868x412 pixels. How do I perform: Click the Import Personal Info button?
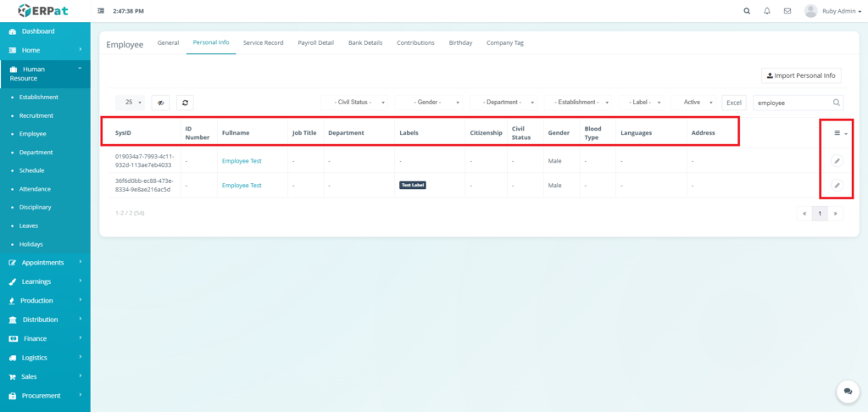[801, 75]
